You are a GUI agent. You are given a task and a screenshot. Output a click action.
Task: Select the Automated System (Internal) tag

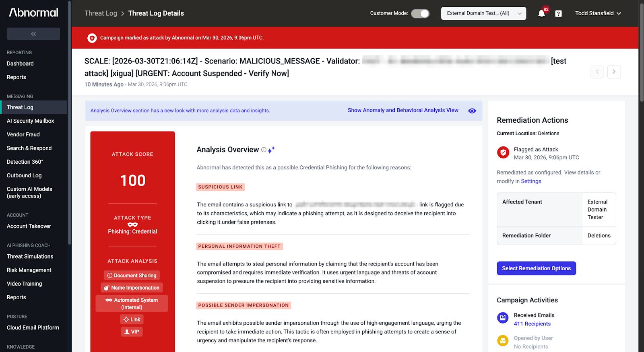tap(132, 303)
